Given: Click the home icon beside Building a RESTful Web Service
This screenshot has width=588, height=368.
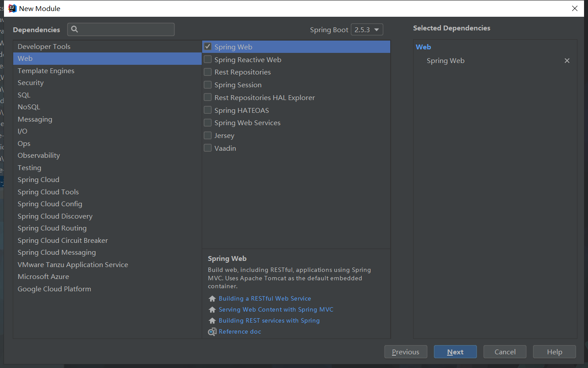Looking at the screenshot, I should tap(212, 299).
